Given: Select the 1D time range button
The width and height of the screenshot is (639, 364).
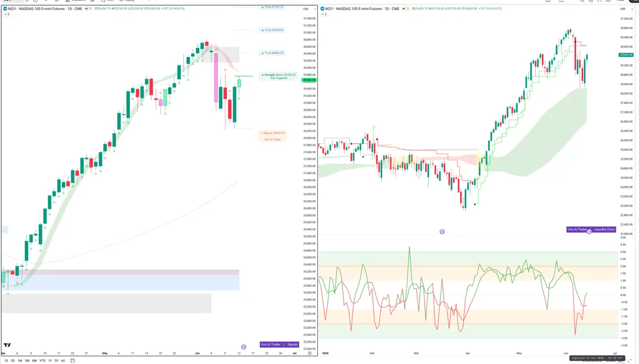Looking at the screenshot, I should point(5,360).
